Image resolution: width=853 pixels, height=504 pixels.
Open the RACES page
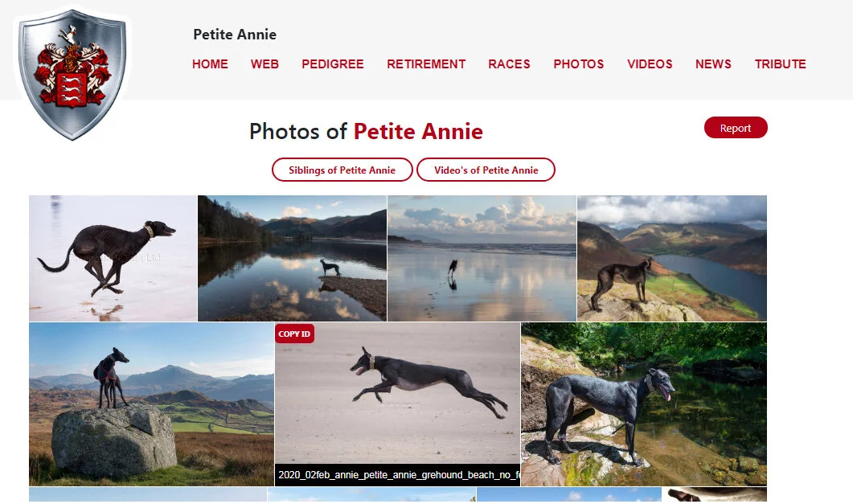pos(509,64)
